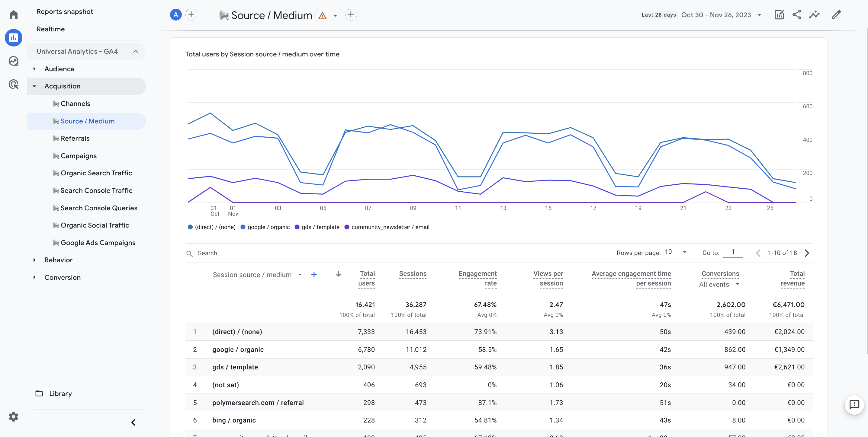
Task: Sort by Engagement rate column
Action: 477,279
